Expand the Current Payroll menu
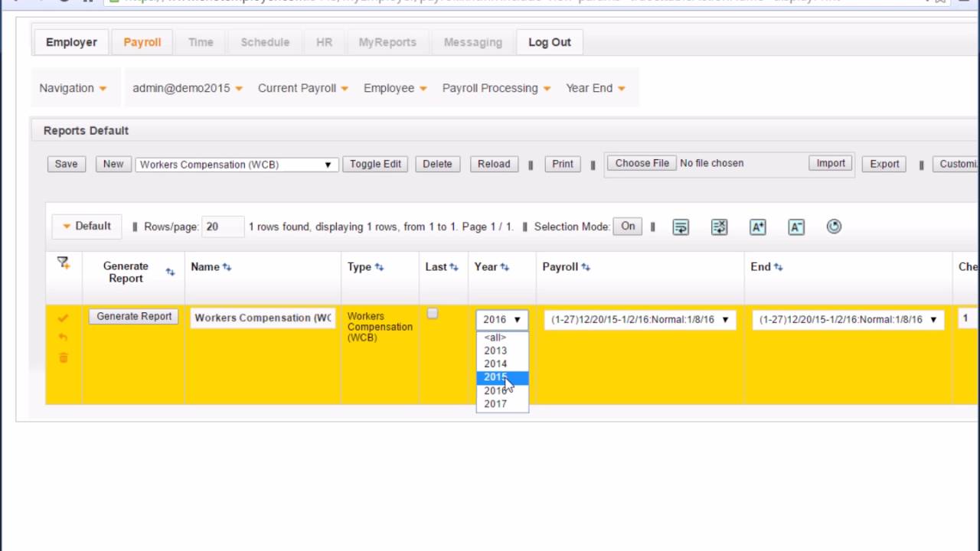The width and height of the screenshot is (980, 551). [x=303, y=88]
